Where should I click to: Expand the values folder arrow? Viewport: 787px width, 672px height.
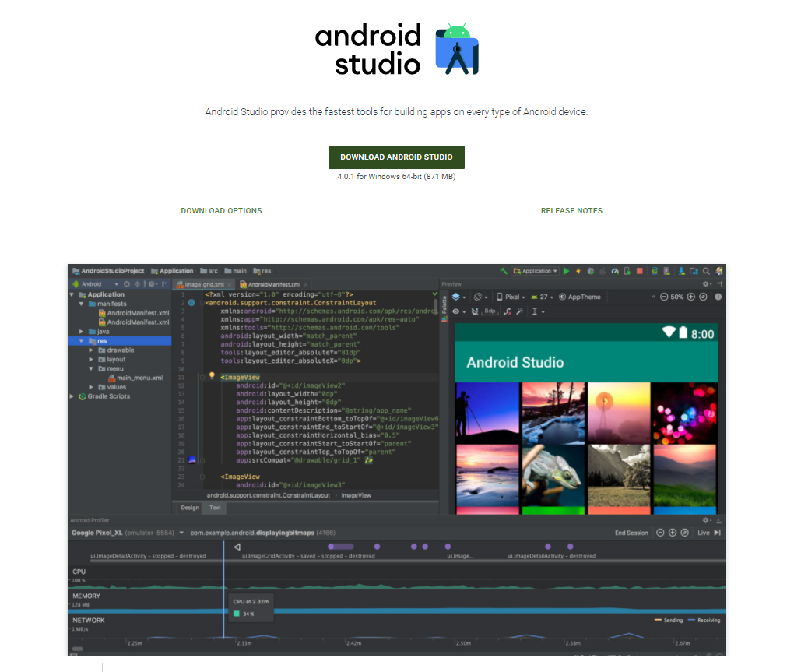[x=91, y=387]
